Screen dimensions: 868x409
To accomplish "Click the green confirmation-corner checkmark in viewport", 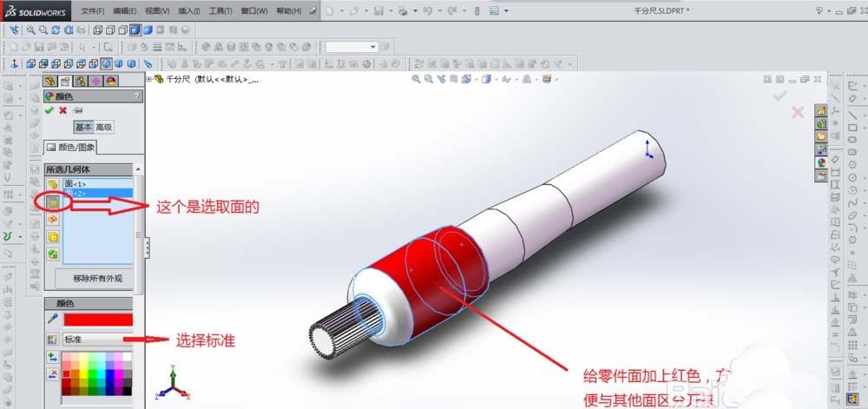I will coord(780,96).
